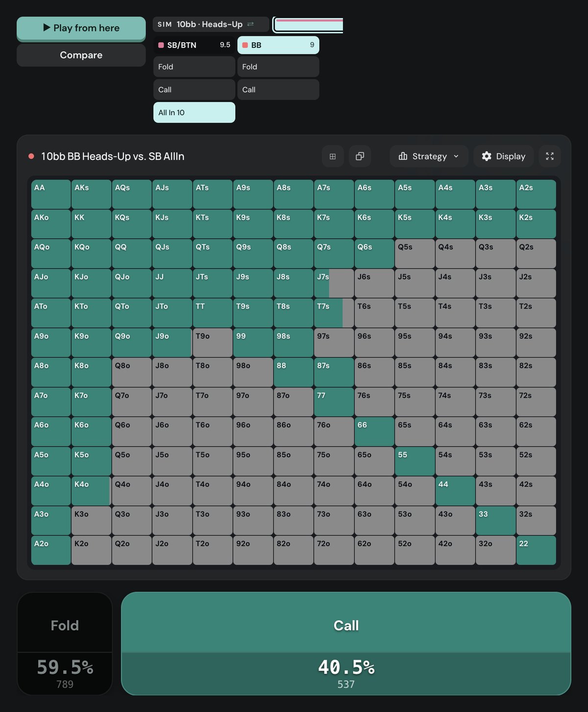588x712 pixels.
Task: Choose Fold under the BB column
Action: [x=278, y=67]
